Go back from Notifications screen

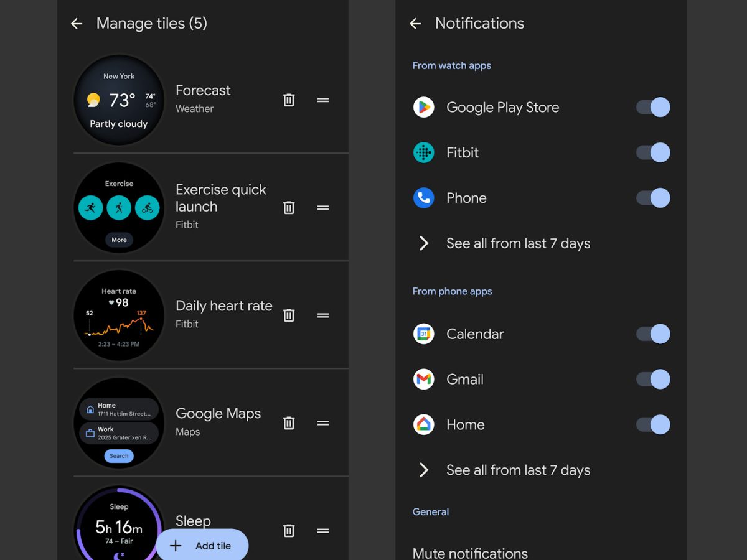pyautogui.click(x=415, y=24)
